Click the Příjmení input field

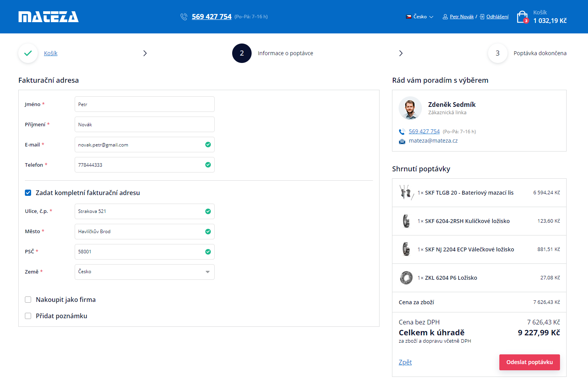pyautogui.click(x=145, y=124)
